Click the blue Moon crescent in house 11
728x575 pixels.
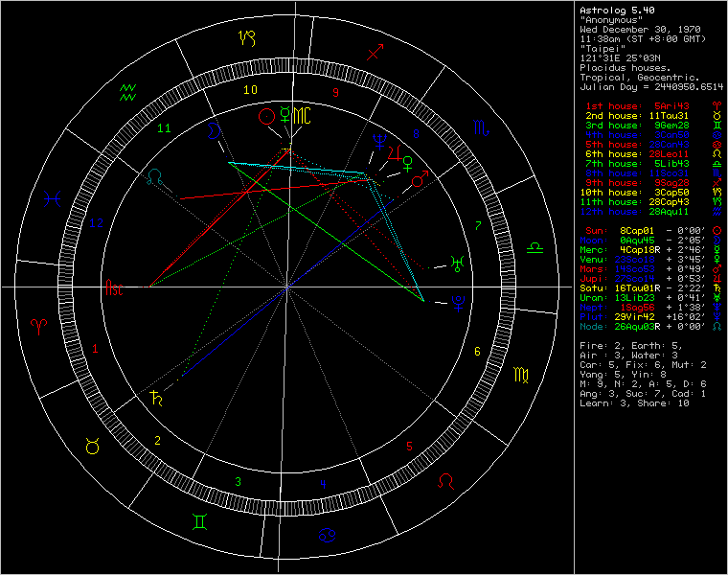214,131
